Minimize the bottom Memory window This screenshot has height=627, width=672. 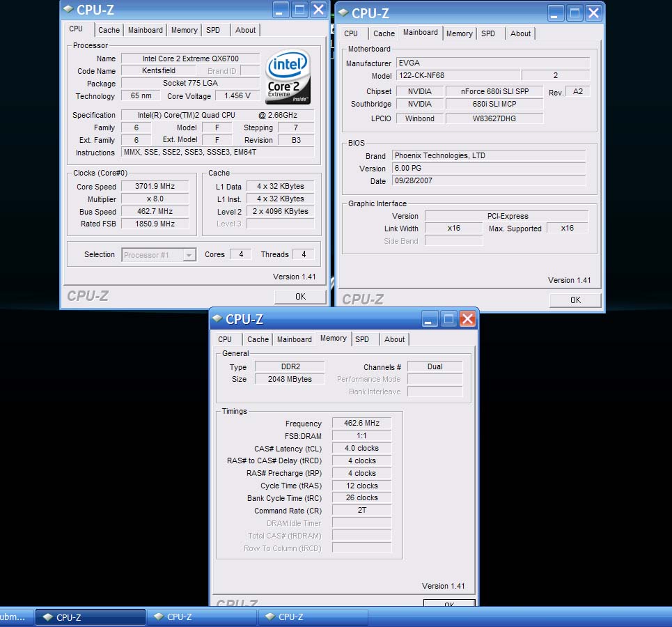tap(430, 318)
